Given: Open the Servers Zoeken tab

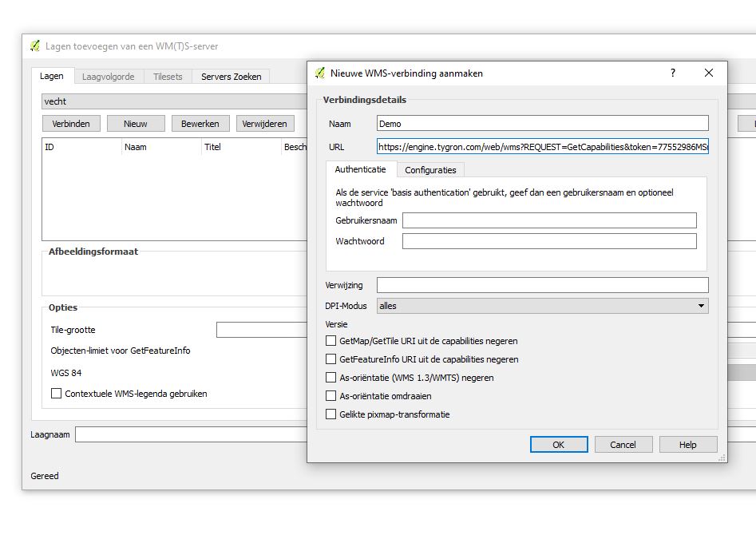Looking at the screenshot, I should [x=231, y=77].
